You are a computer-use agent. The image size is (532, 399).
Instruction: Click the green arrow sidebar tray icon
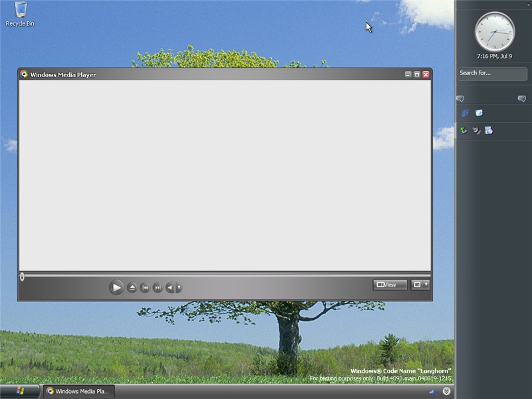464,130
